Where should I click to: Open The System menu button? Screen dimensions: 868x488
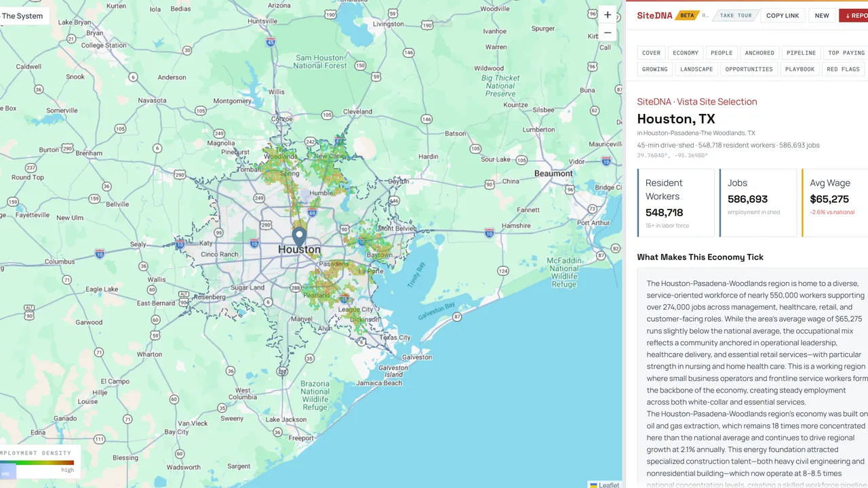[x=23, y=16]
